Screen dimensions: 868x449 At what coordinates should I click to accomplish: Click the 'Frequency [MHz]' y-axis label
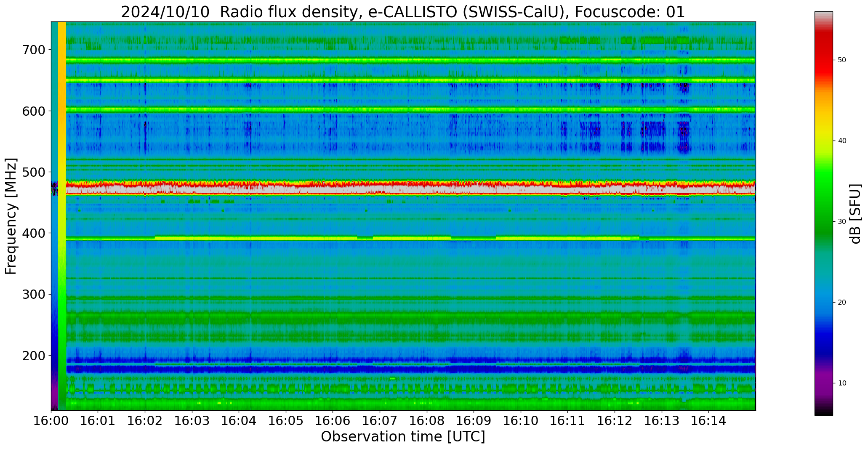(11, 216)
